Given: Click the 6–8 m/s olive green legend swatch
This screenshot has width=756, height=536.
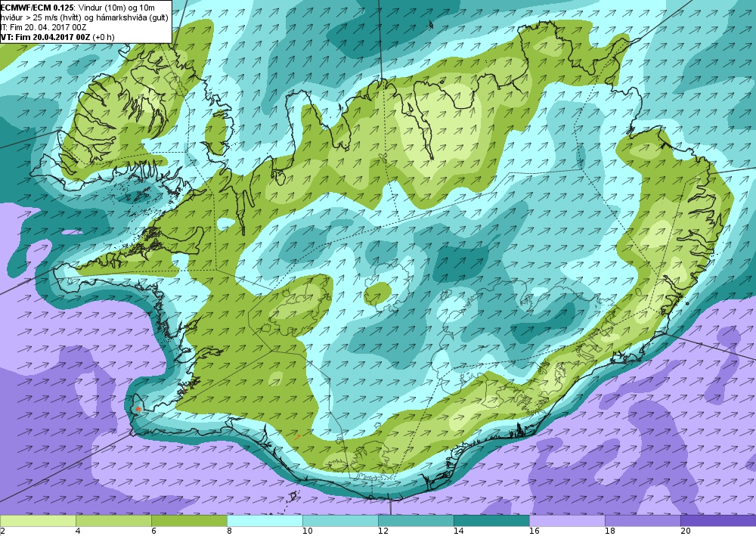Looking at the screenshot, I should [189, 521].
